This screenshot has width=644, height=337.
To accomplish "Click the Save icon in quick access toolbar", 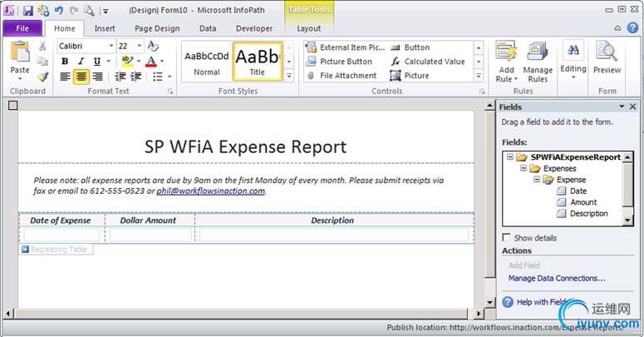I will [27, 10].
